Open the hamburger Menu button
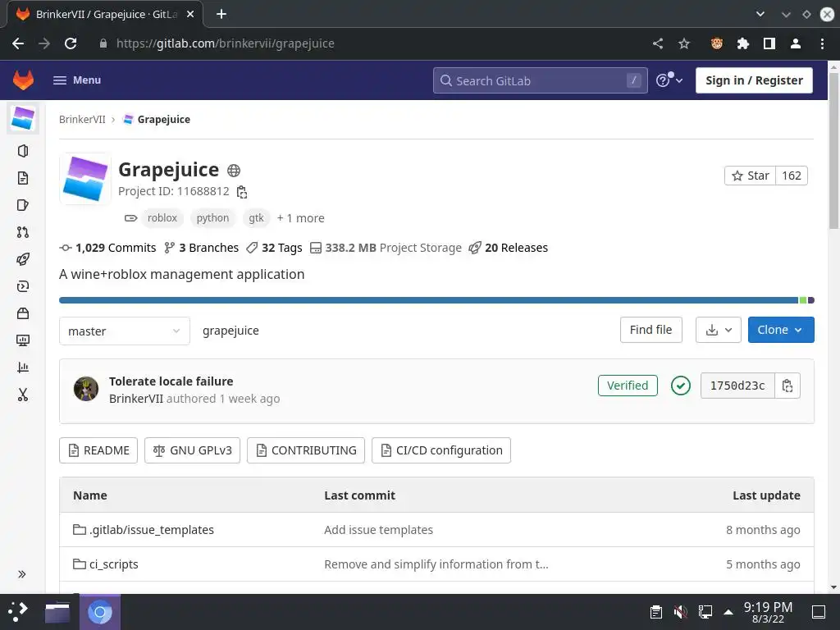 77,80
